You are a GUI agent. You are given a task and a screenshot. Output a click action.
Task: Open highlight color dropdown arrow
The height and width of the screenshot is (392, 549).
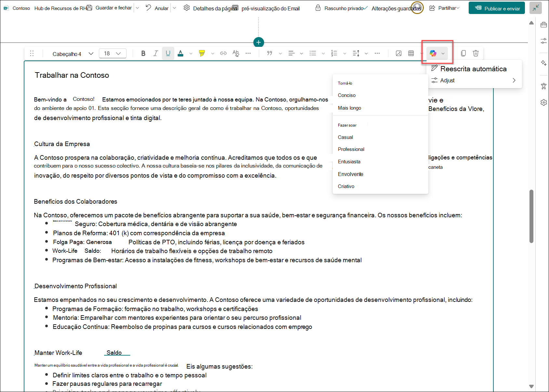(x=213, y=53)
